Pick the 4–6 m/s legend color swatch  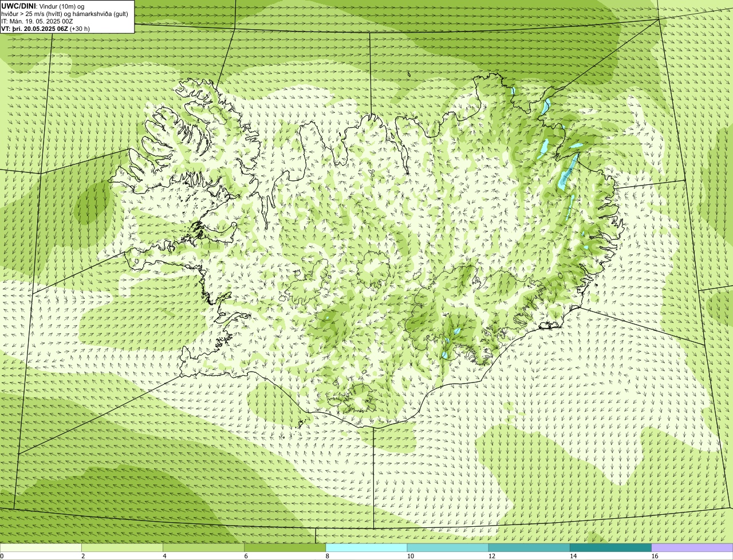pos(203,548)
